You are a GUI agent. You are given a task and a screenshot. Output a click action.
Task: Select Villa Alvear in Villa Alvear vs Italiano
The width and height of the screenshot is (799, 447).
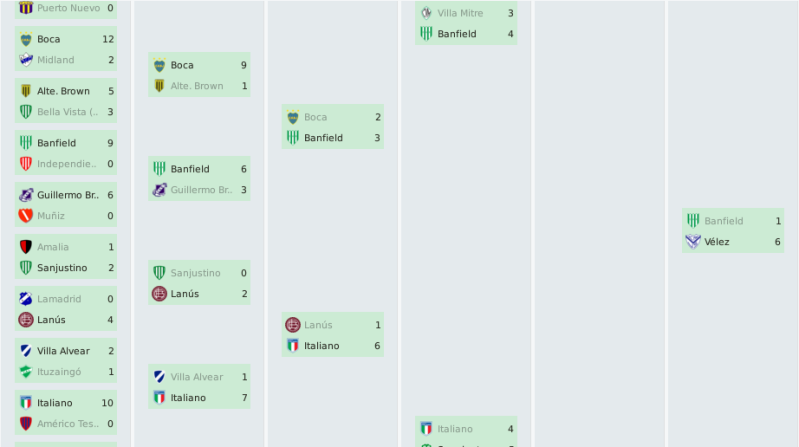pyautogui.click(x=197, y=377)
